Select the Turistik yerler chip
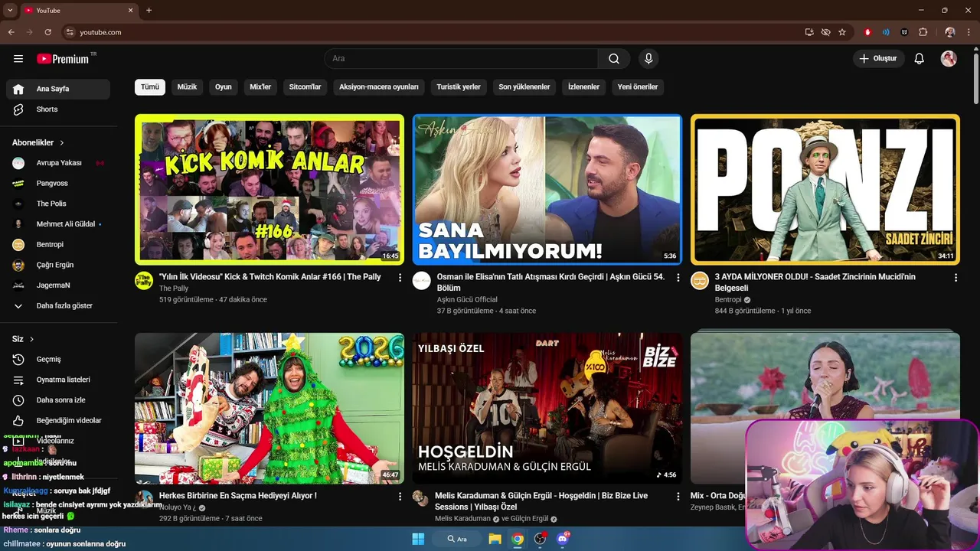Viewport: 980px width, 551px height. click(459, 87)
